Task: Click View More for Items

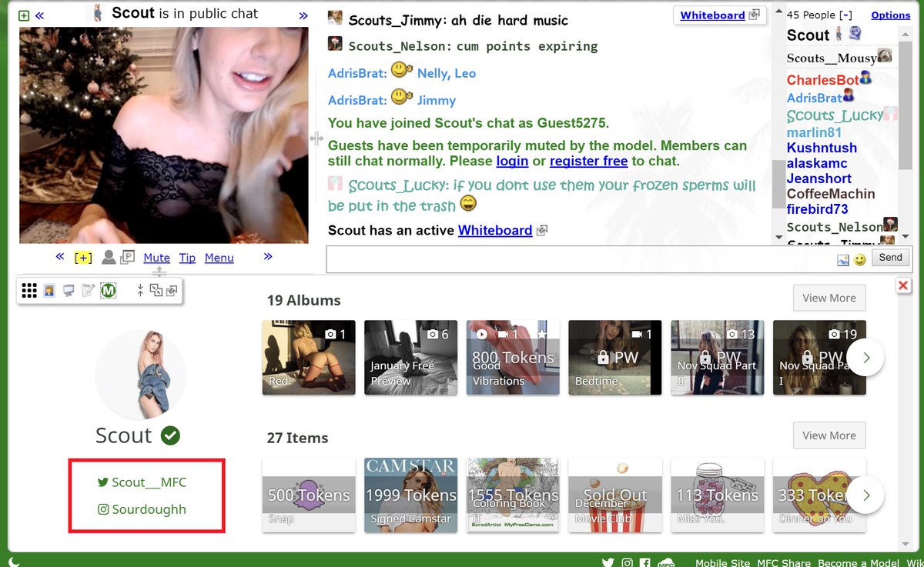Action: [829, 435]
